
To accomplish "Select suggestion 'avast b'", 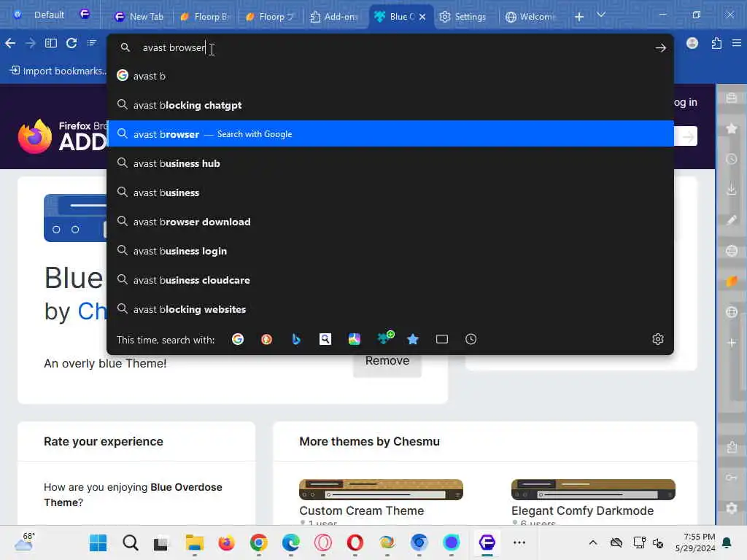I will click(x=390, y=76).
